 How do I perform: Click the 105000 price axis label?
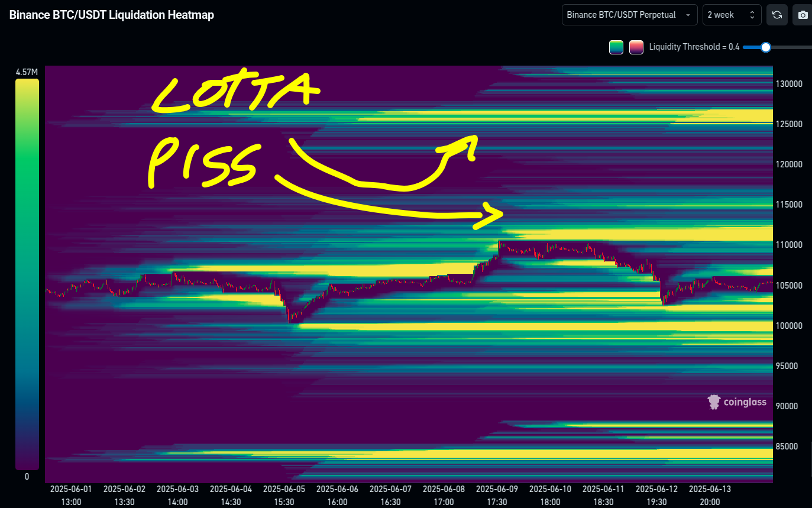coord(788,286)
